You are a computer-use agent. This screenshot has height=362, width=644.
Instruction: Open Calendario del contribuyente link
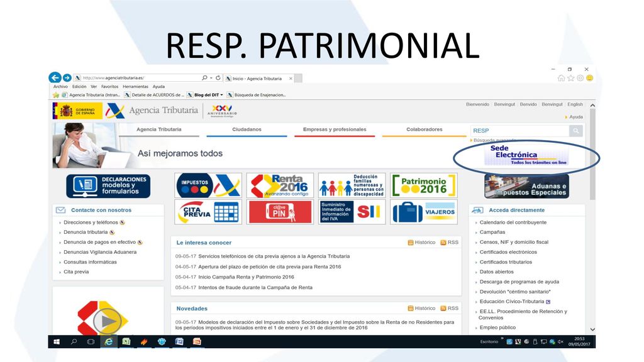[x=513, y=222]
